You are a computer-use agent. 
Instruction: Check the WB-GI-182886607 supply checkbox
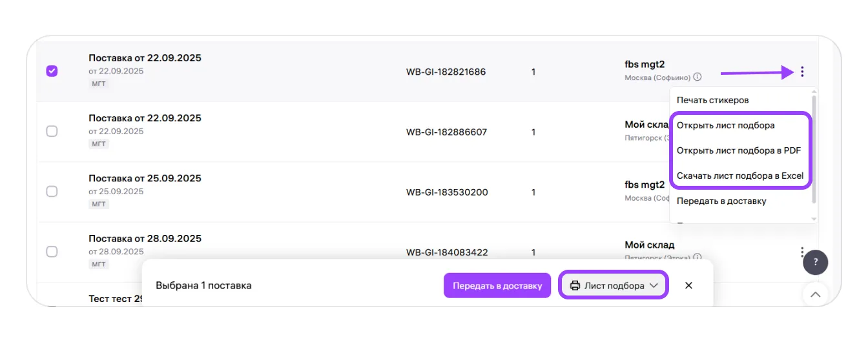[52, 131]
